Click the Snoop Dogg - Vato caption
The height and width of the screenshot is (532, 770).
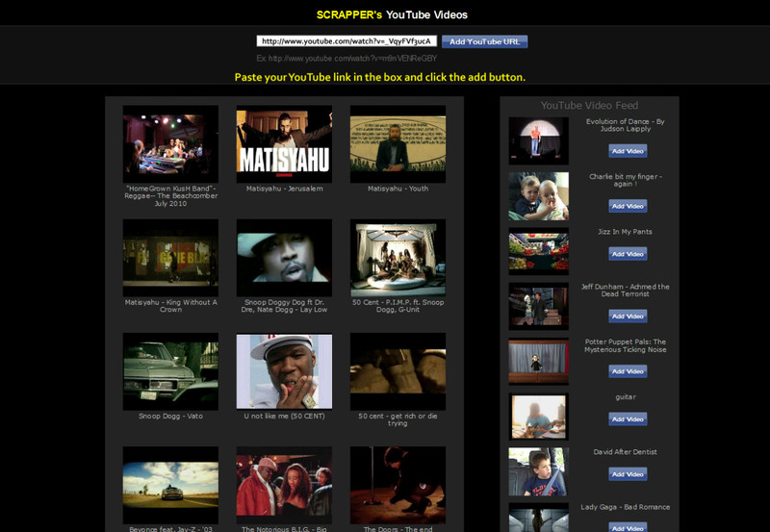[170, 416]
